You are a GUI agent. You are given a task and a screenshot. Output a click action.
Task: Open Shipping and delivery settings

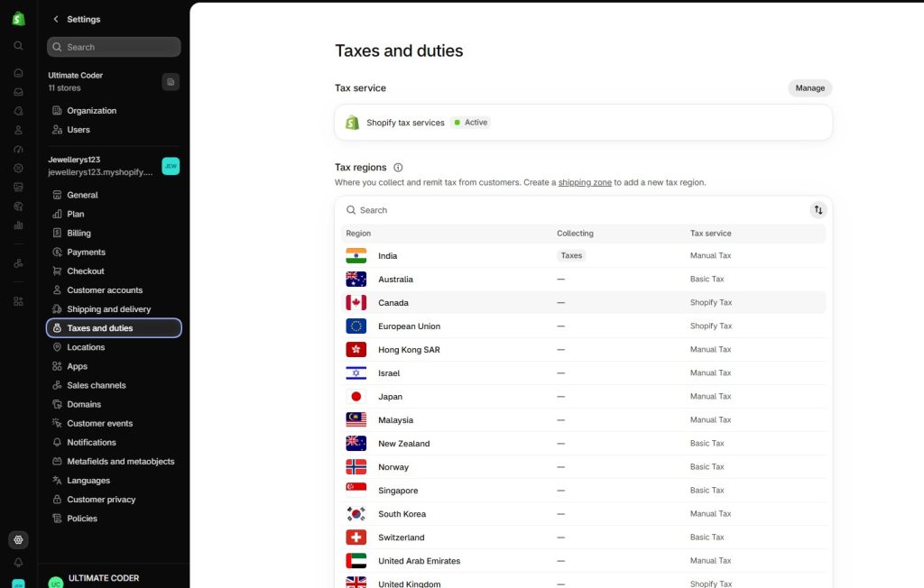point(114,308)
